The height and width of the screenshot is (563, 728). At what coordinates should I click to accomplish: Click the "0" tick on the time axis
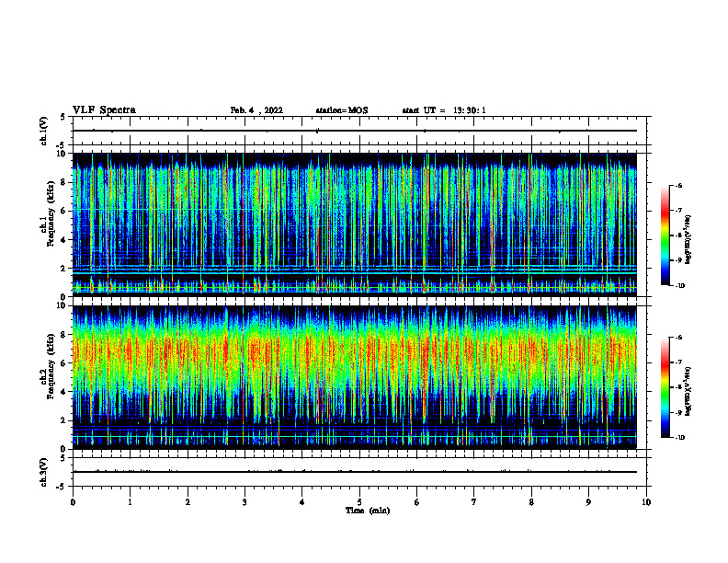pos(73,502)
